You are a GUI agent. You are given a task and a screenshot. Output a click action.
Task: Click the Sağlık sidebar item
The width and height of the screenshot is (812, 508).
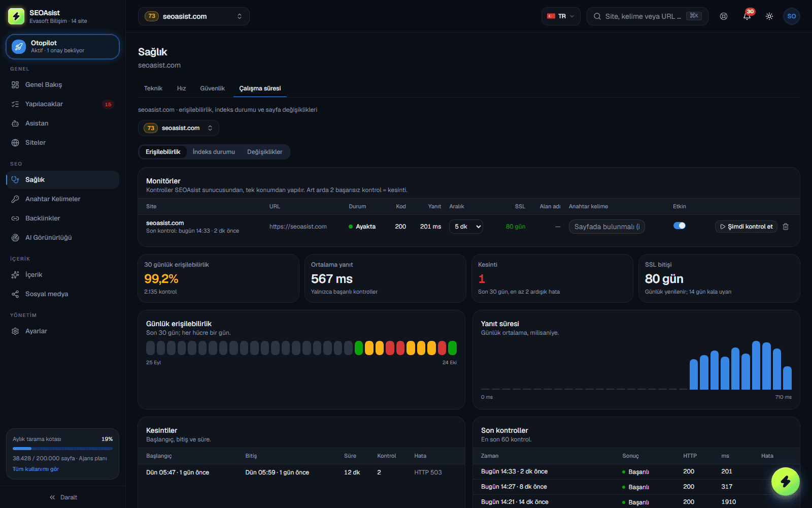(62, 180)
